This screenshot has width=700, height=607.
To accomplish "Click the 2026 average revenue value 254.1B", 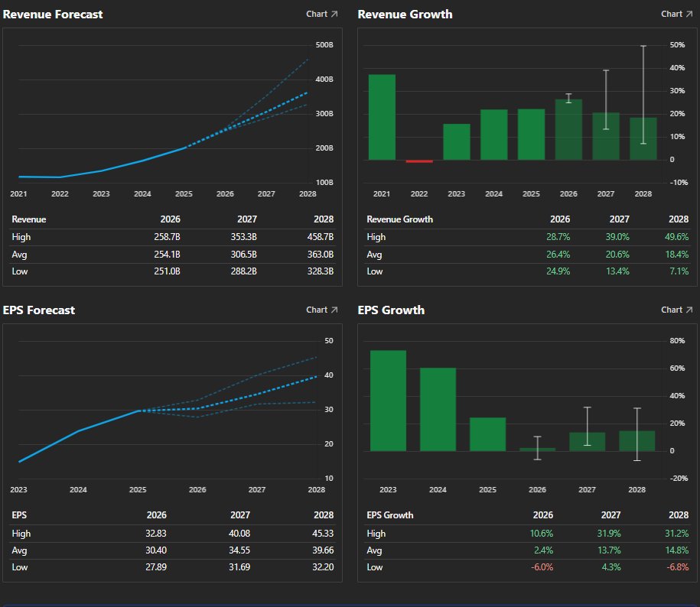I will (167, 255).
